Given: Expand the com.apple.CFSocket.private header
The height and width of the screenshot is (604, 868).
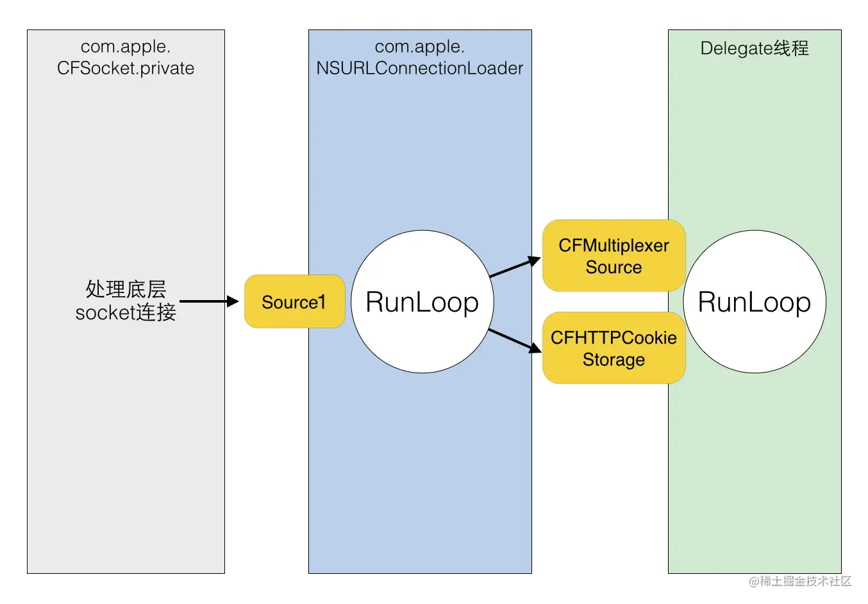Looking at the screenshot, I should tap(126, 57).
